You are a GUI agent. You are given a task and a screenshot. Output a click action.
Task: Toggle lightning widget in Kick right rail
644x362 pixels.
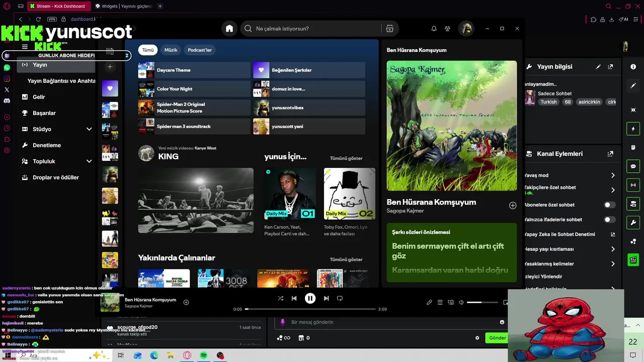[633, 129]
